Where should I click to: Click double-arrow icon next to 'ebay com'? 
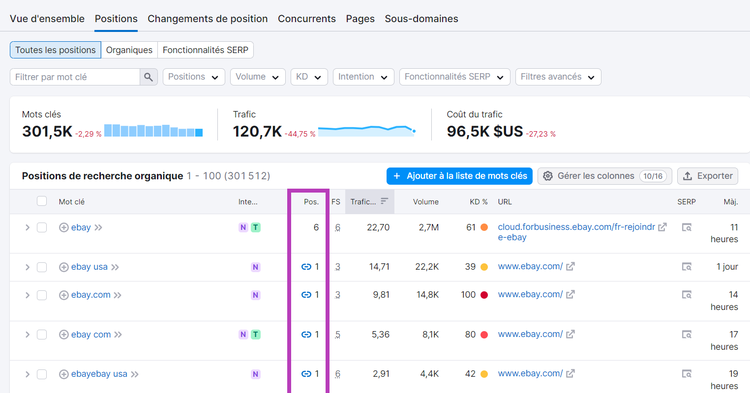point(118,335)
